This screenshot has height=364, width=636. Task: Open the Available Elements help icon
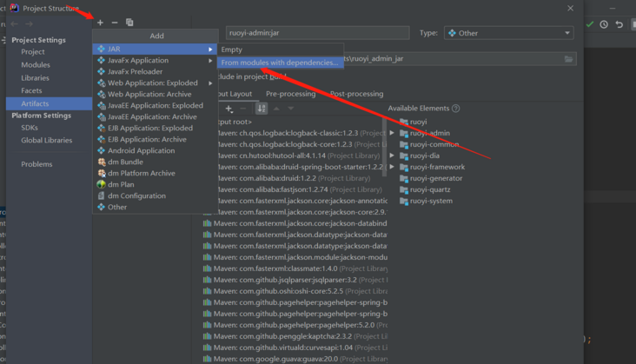[456, 109]
